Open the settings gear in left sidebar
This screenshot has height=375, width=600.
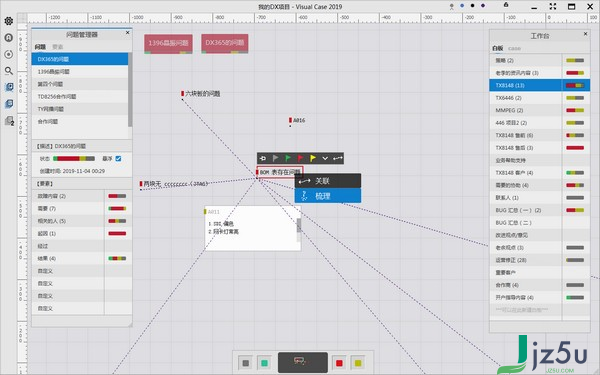[x=8, y=21]
